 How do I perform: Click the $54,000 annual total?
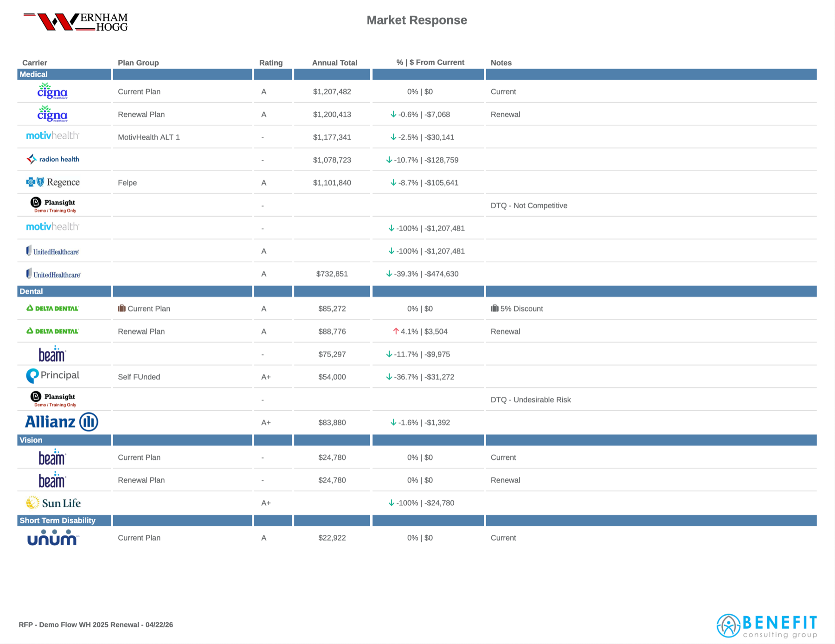[x=332, y=377]
